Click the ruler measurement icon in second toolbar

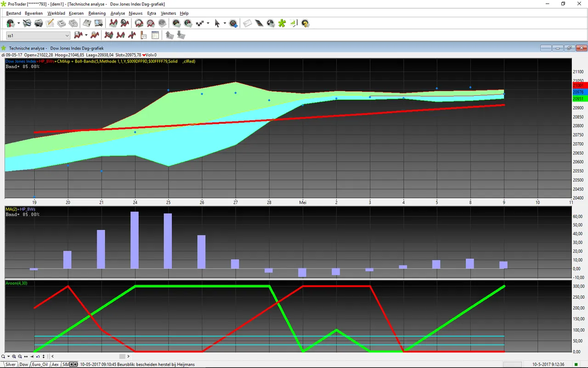[x=143, y=35]
